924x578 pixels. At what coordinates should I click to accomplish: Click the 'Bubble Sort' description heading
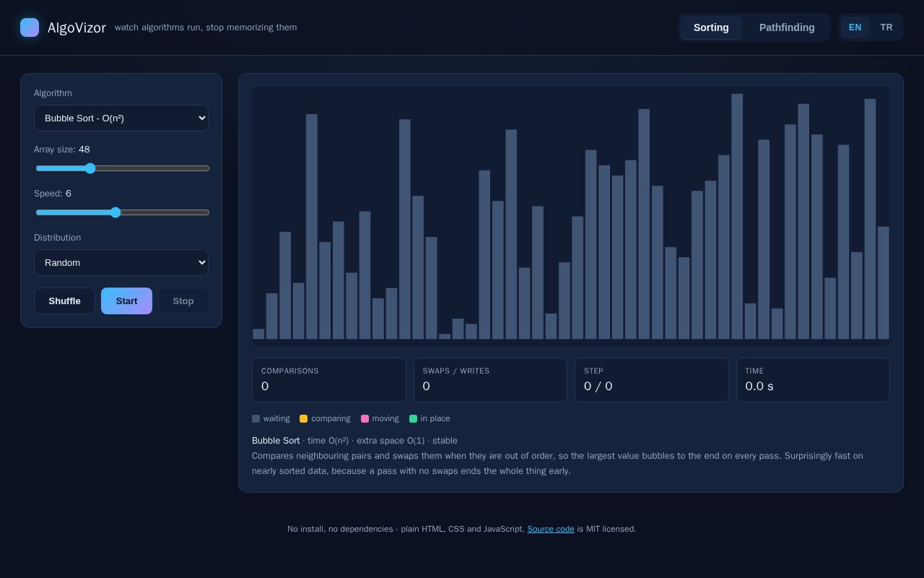click(276, 441)
